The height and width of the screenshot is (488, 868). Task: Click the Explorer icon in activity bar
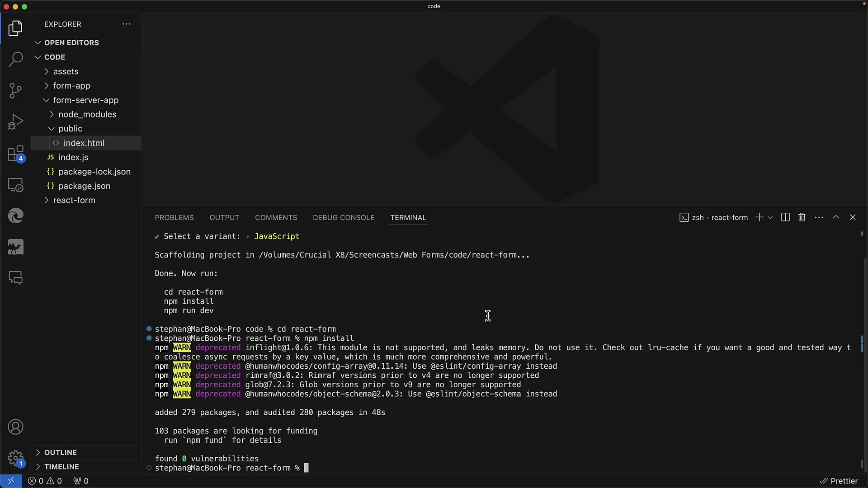pyautogui.click(x=16, y=28)
